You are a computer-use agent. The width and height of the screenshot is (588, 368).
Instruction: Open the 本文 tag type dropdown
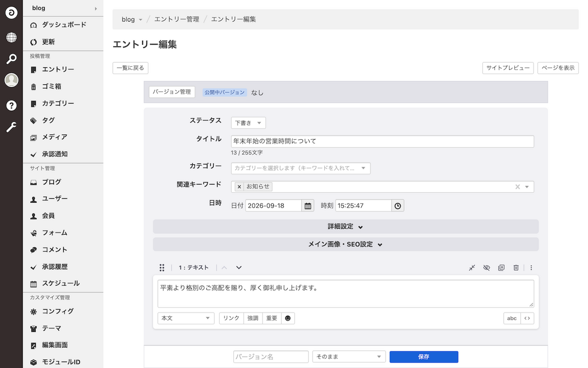(186, 318)
